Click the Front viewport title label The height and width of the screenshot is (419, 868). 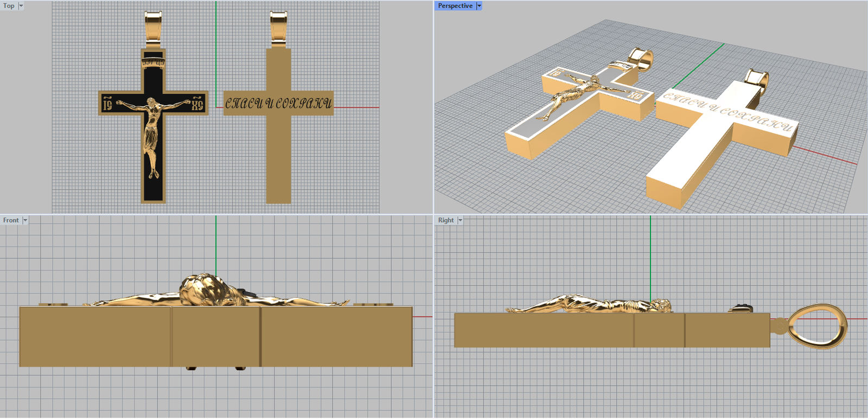tap(10, 220)
